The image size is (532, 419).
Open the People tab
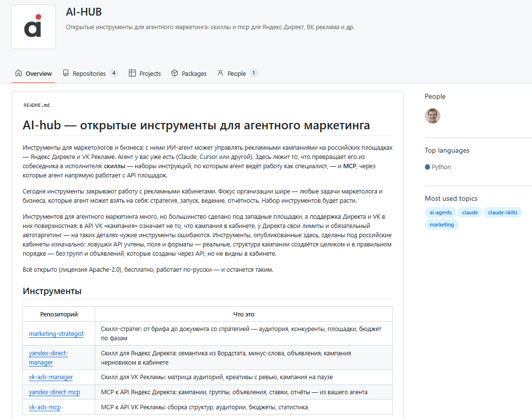click(237, 73)
